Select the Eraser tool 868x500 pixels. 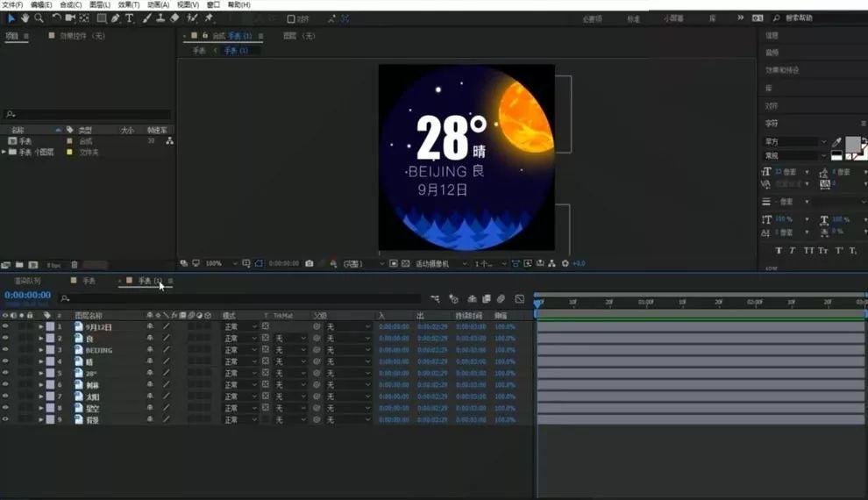click(x=174, y=18)
